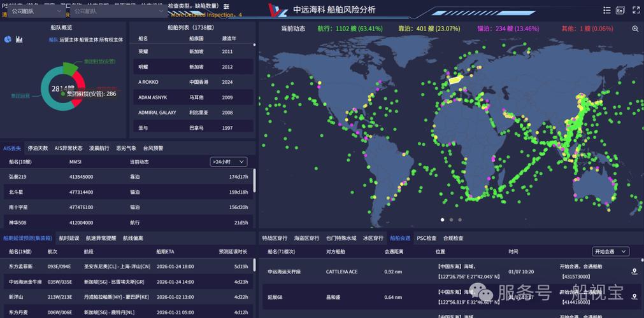Viewport: 644px width, 318px height.
Task: Switch to the 台风预警 tab
Action: pyautogui.click(x=153, y=148)
